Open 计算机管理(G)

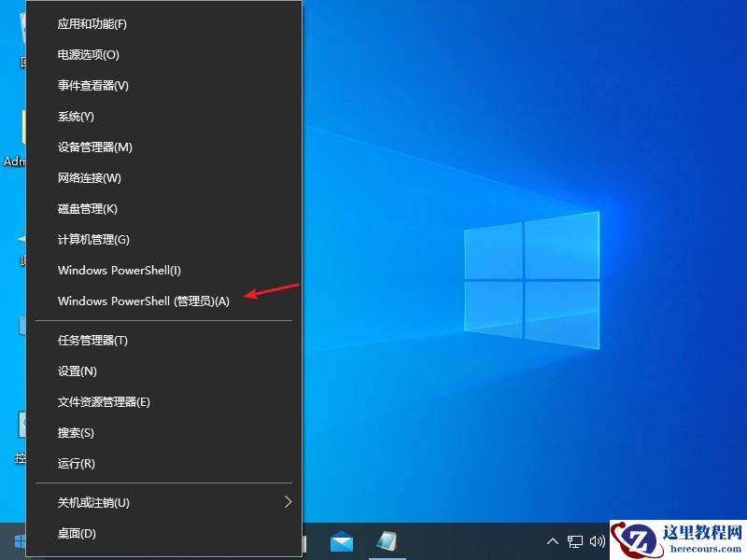coord(93,239)
